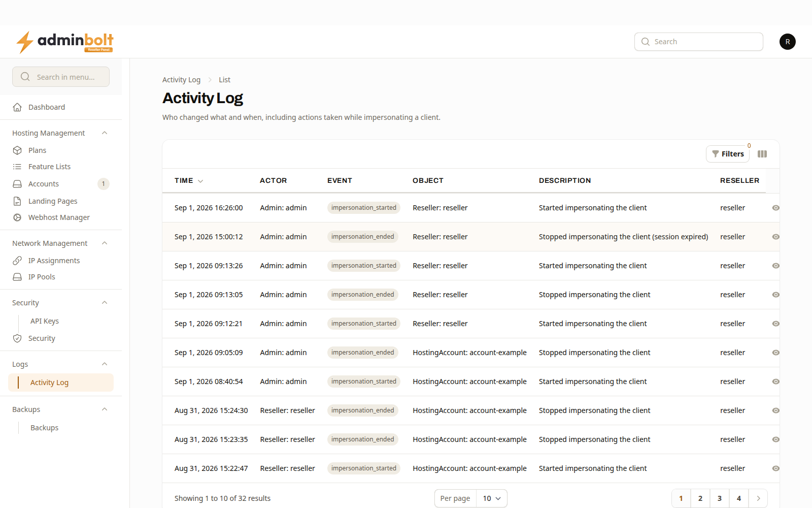This screenshot has width=812, height=508.
Task: Click the Plans cube icon
Action: (17, 150)
